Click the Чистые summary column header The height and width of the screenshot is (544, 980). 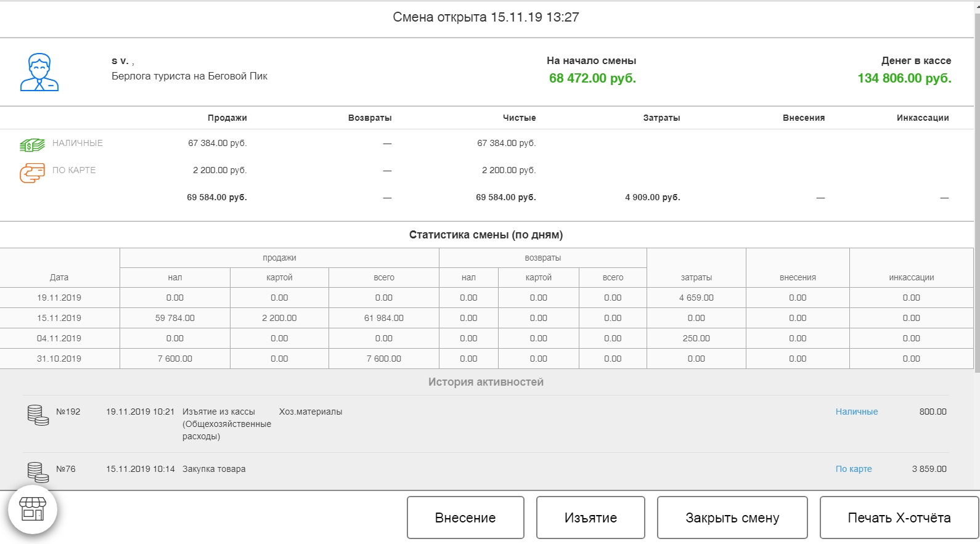point(520,118)
